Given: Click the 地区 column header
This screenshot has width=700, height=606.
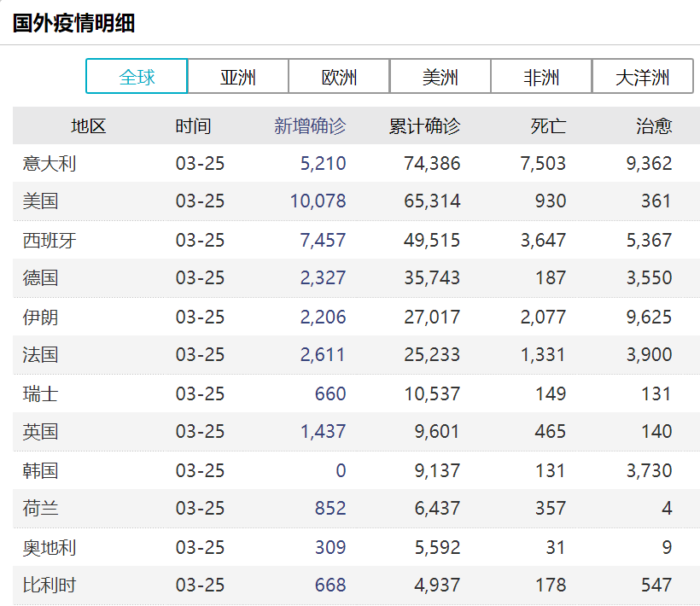Looking at the screenshot, I should [89, 125].
